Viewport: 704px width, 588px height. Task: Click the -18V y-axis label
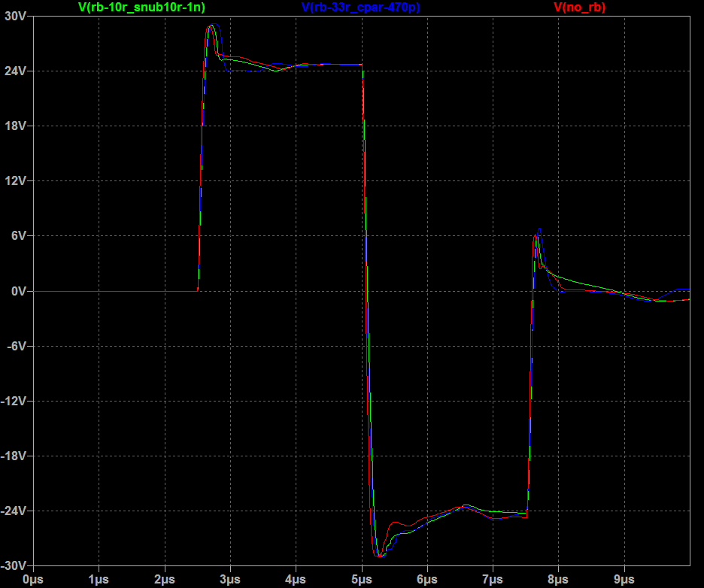click(x=14, y=456)
